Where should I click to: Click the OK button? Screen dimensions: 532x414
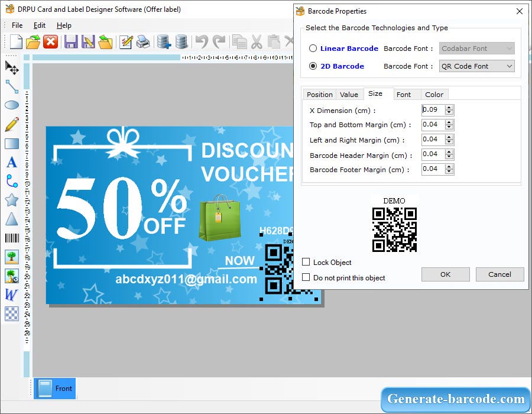[446, 274]
